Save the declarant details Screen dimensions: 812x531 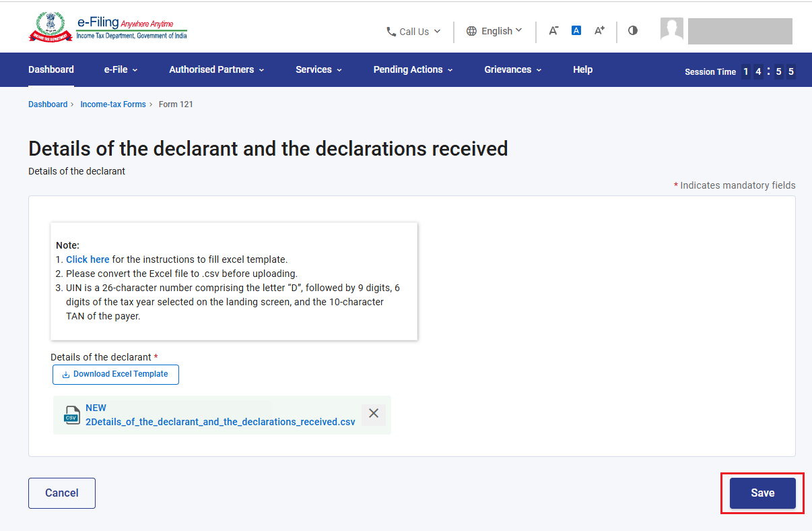[763, 493]
